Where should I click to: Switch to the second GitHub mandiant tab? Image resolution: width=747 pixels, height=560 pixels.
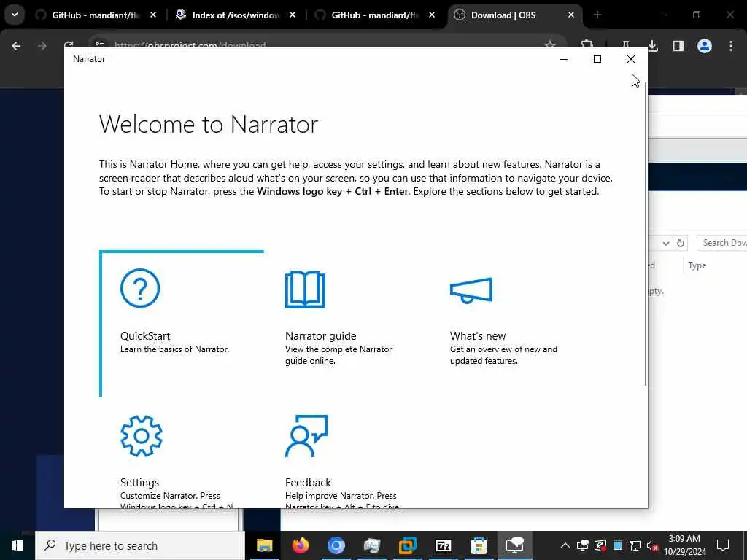point(374,15)
